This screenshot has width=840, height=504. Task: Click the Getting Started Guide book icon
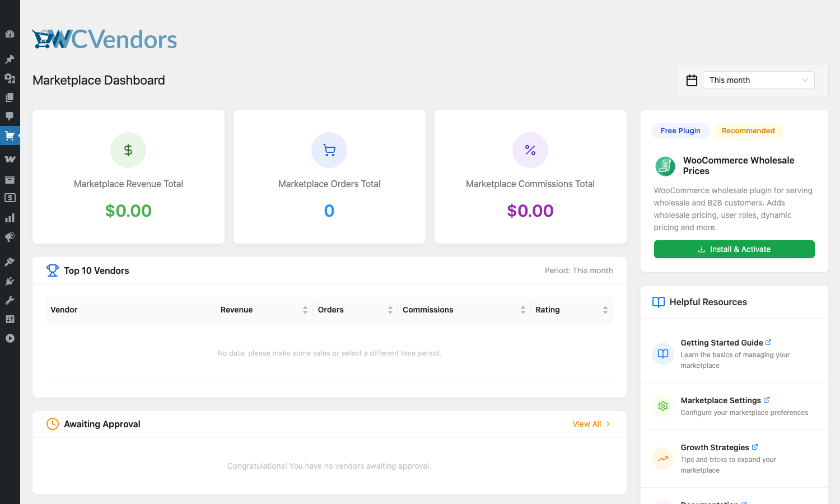point(663,354)
